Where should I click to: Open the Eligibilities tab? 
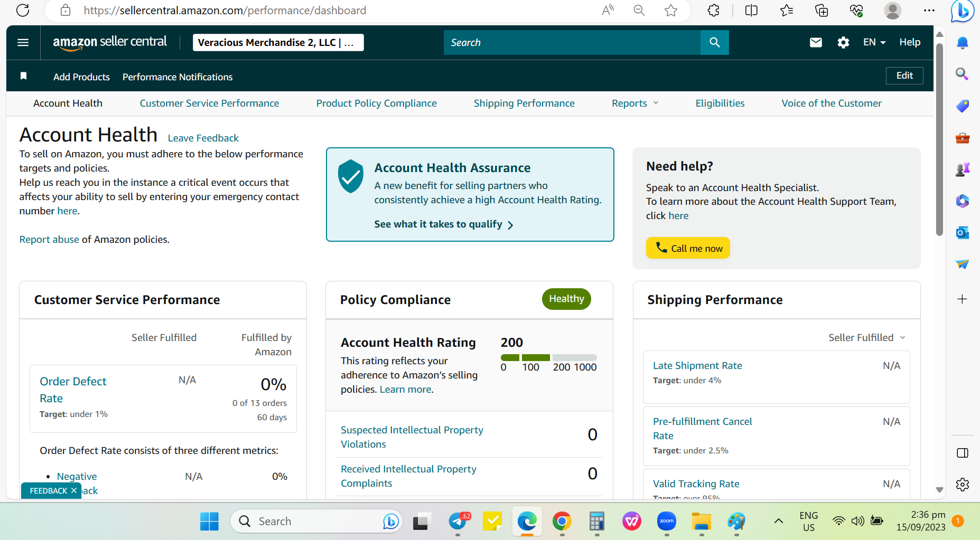pyautogui.click(x=720, y=103)
